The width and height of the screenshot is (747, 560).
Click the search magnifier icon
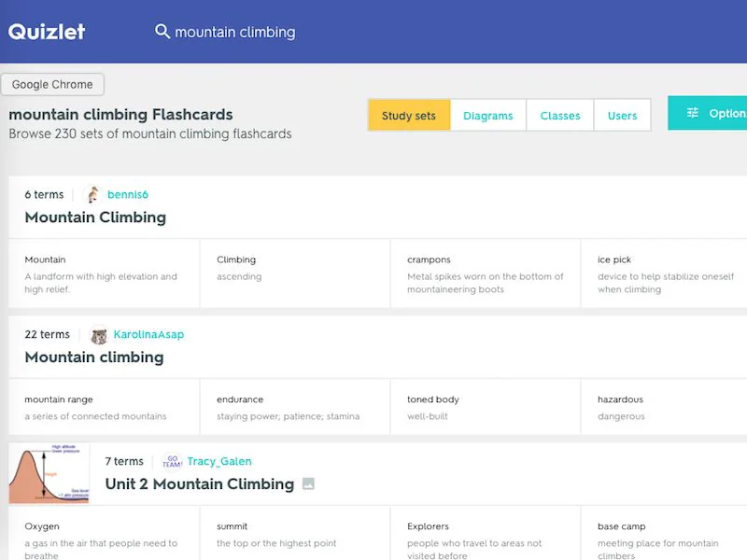coord(162,32)
